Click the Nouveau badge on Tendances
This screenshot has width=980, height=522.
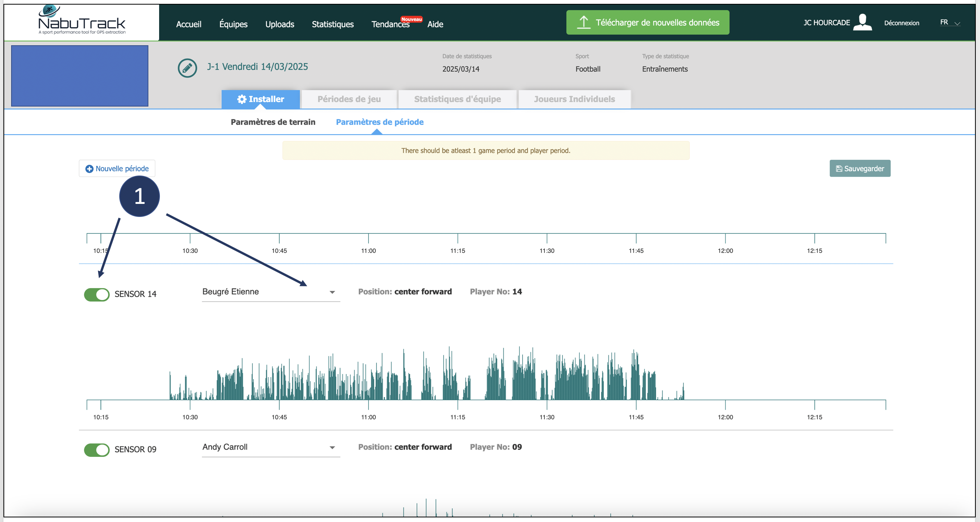[x=411, y=19]
